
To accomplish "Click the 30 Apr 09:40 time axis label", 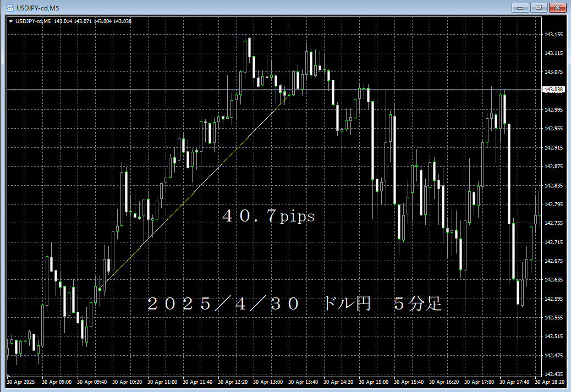I will click(92, 382).
